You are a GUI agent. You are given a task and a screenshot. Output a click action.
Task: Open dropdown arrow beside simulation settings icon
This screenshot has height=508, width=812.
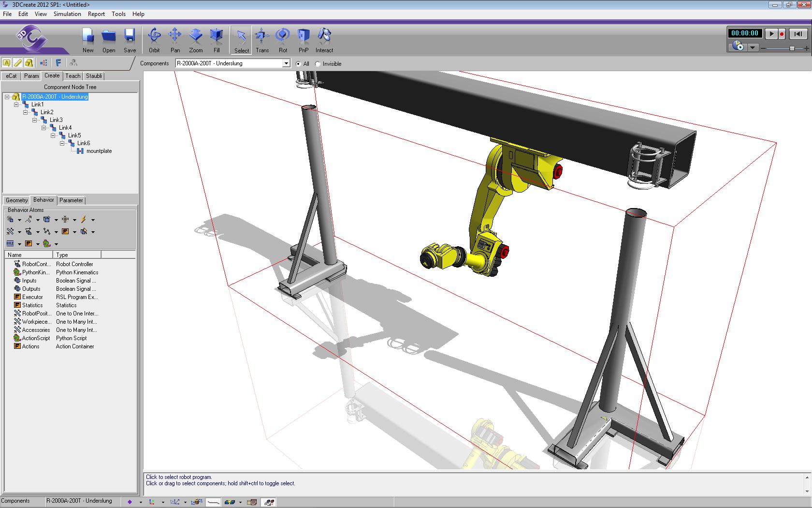point(753,47)
